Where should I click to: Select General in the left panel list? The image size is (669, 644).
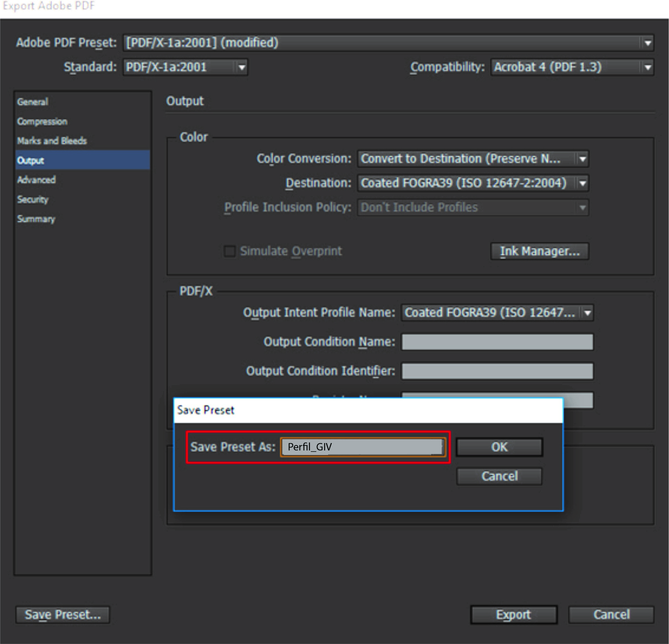[x=33, y=102]
